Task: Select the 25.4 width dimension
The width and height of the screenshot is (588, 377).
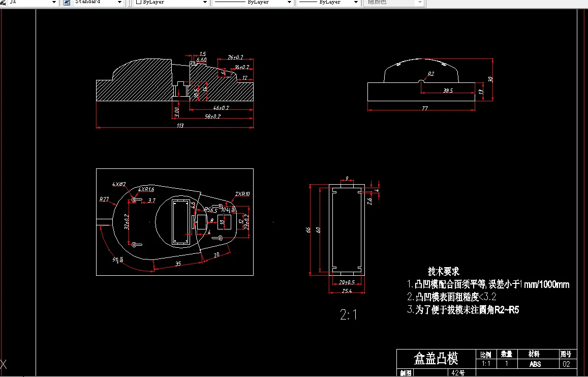Action: (x=347, y=291)
